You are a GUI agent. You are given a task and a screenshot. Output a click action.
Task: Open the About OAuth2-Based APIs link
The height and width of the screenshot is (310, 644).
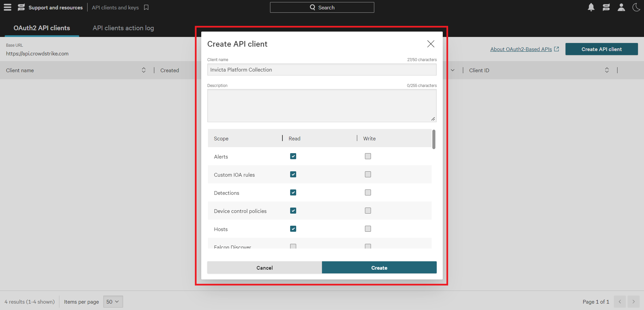521,49
